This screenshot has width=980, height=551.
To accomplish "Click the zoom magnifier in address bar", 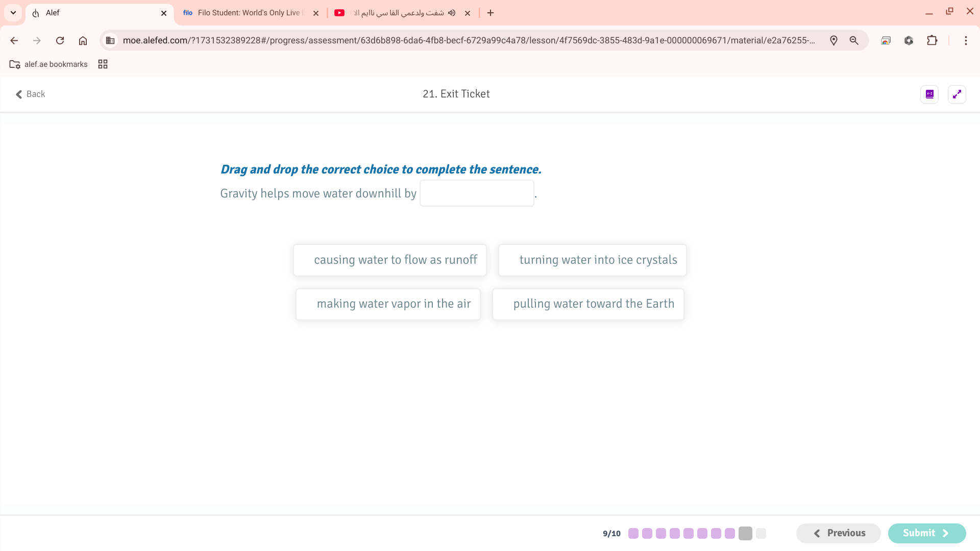I will pyautogui.click(x=854, y=40).
